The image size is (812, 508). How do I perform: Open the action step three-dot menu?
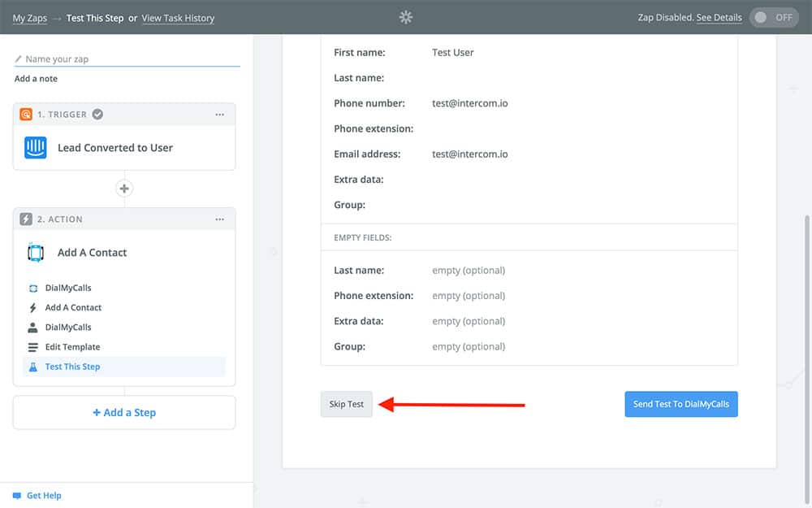tap(219, 219)
